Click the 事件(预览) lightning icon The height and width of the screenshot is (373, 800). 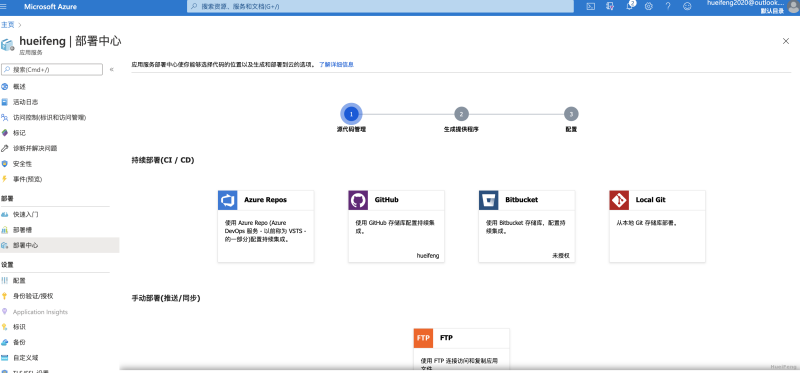pos(5,179)
